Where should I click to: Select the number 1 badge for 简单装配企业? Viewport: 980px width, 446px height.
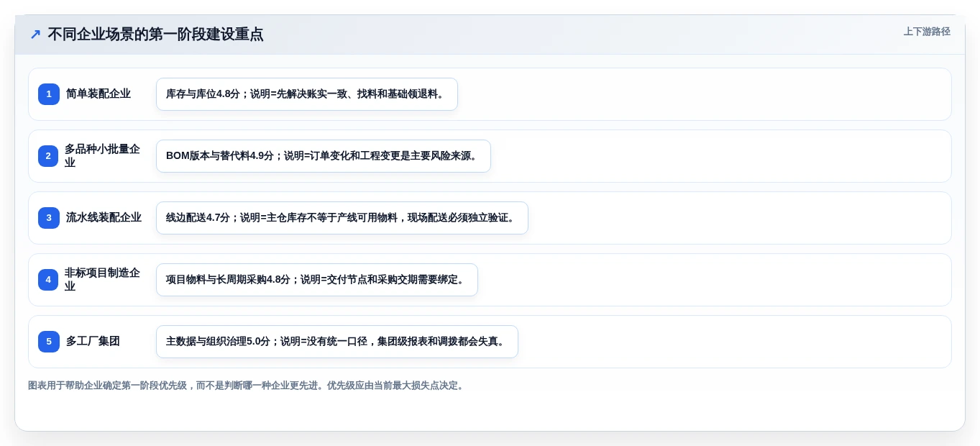[49, 94]
